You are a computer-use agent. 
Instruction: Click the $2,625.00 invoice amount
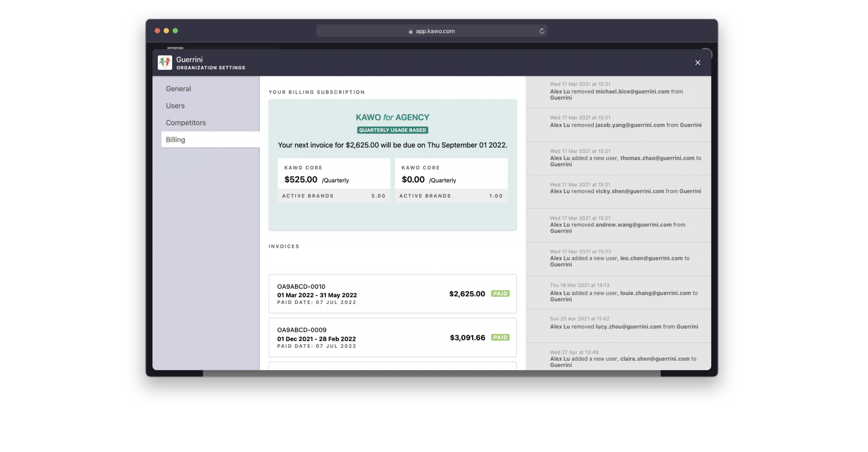click(x=467, y=294)
